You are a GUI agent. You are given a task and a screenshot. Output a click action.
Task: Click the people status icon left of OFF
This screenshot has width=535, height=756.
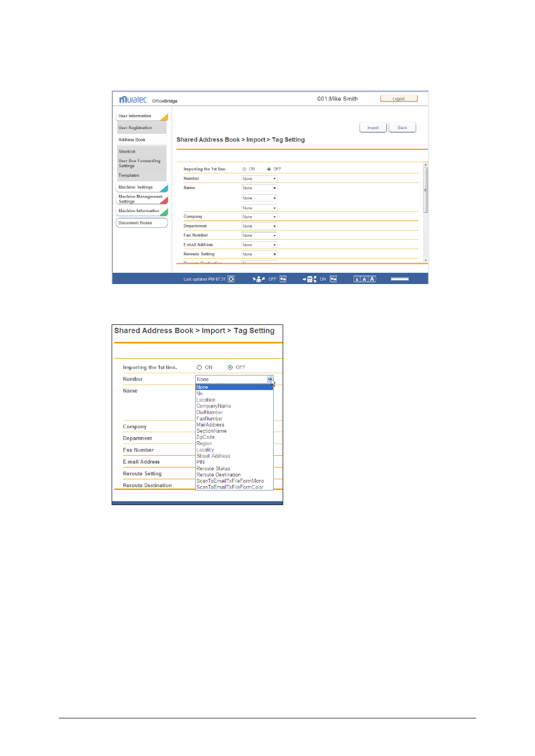259,279
